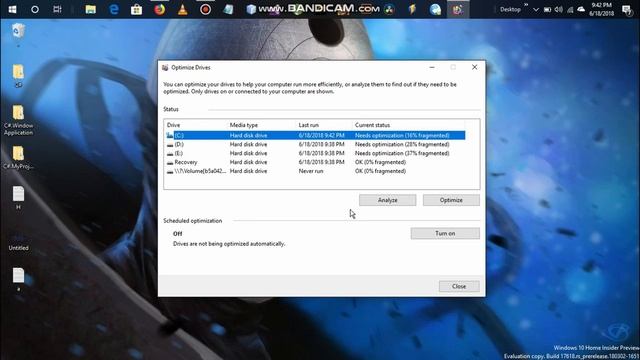Open the Windows Start menu
Viewport: 640px width, 360px height.
point(12,9)
